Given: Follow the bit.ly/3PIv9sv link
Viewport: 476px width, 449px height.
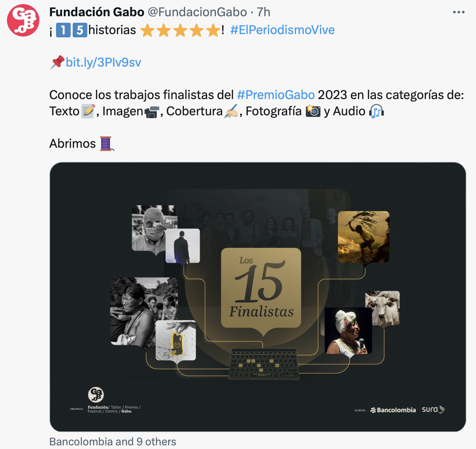Looking at the screenshot, I should [103, 62].
